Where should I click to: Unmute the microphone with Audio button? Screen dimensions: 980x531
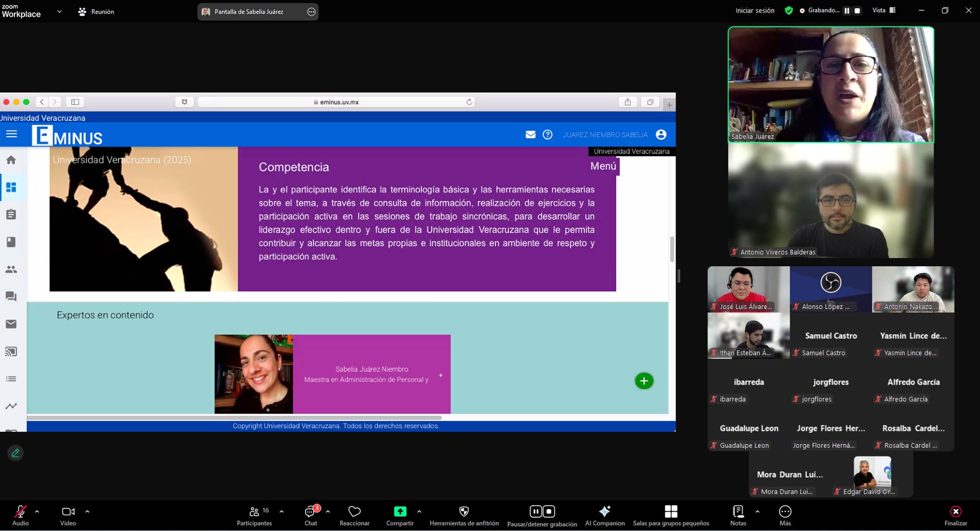[x=20, y=515]
